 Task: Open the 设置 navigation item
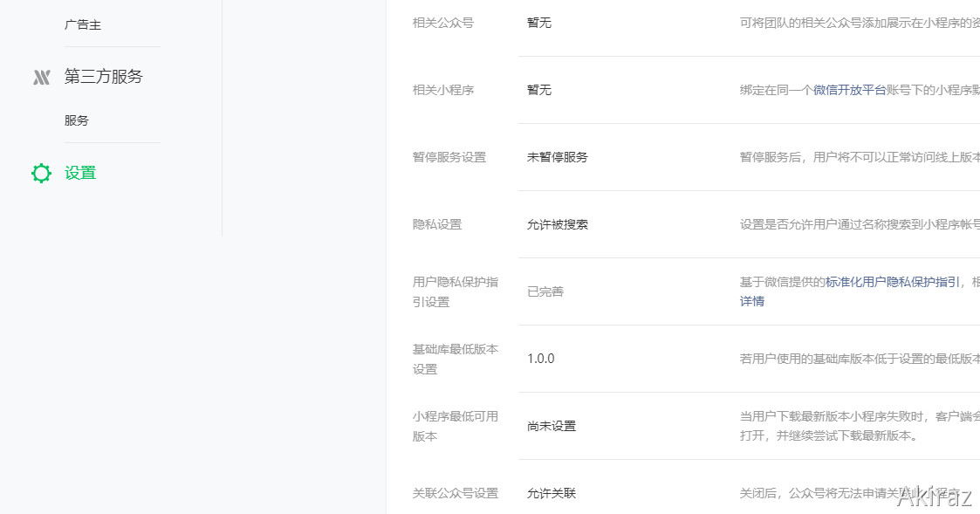pos(79,173)
